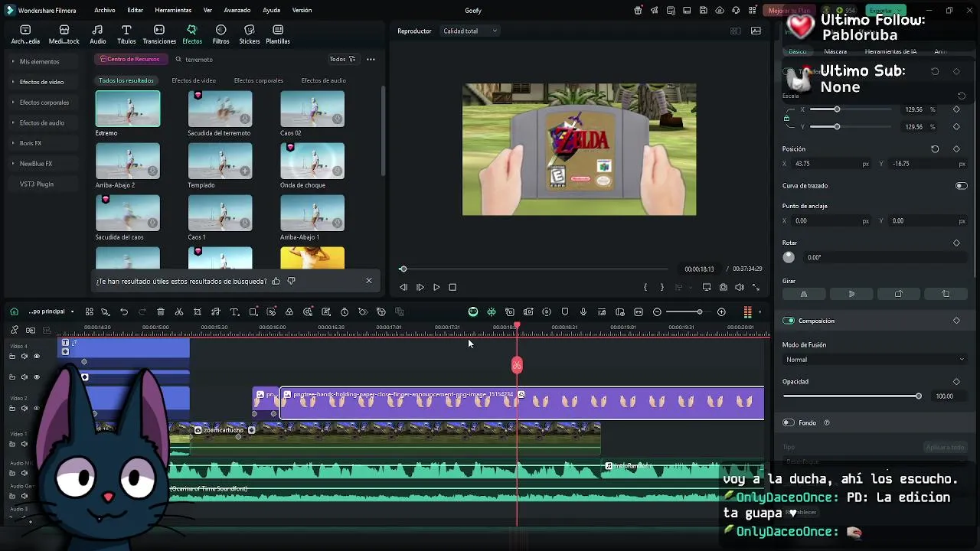Open the Títulos panel
This screenshot has height=551, width=980.
point(126,34)
